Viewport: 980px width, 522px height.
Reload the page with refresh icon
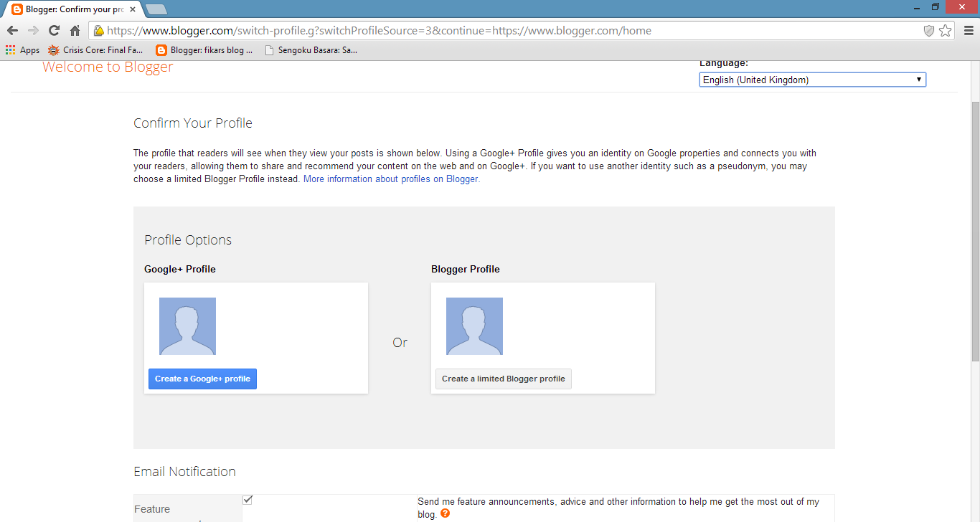[54, 31]
